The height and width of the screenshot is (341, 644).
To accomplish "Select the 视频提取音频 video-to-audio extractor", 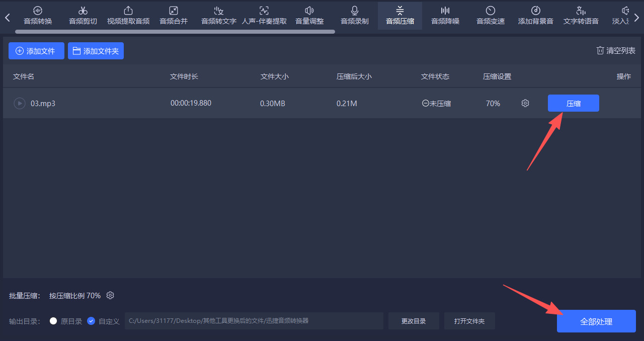I will click(128, 15).
